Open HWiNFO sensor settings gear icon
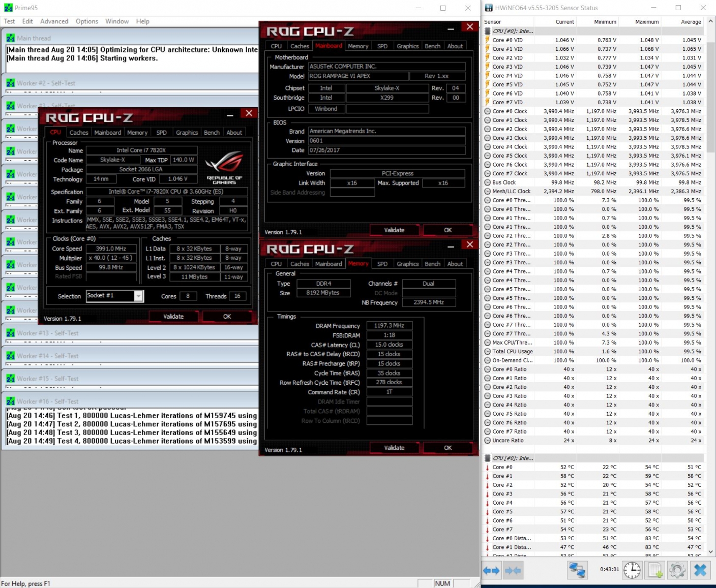The image size is (716, 588). click(677, 570)
